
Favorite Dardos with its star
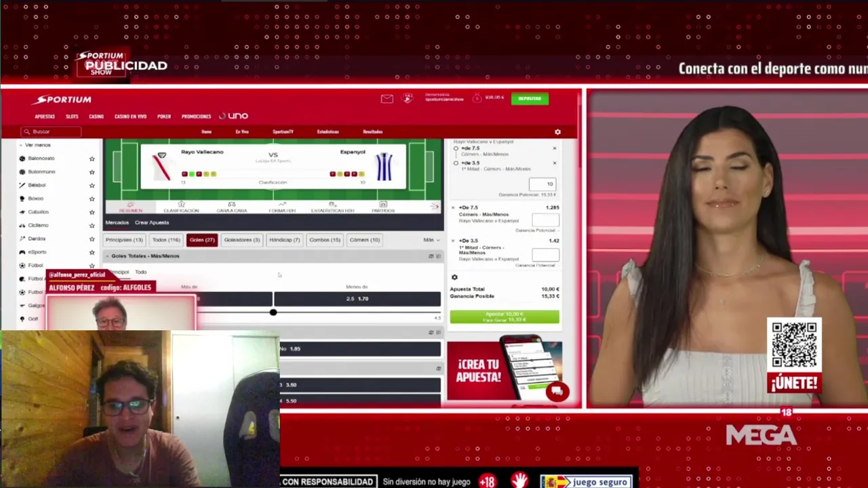click(92, 239)
